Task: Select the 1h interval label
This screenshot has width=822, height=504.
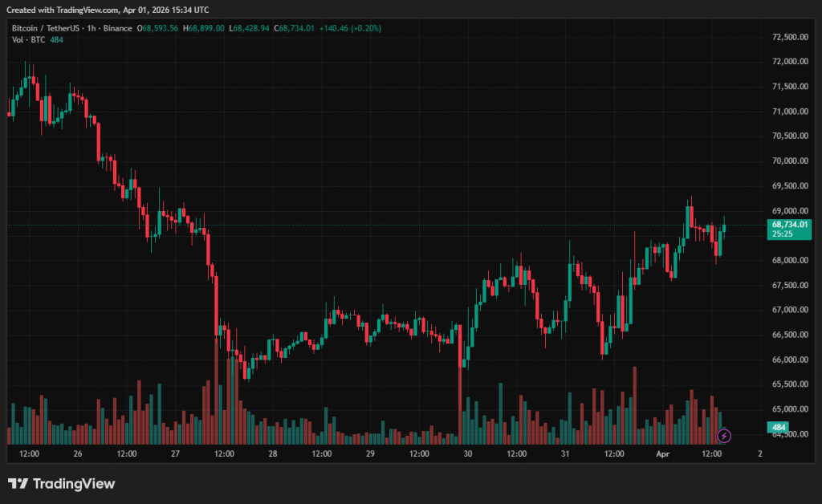Action: [x=91, y=28]
